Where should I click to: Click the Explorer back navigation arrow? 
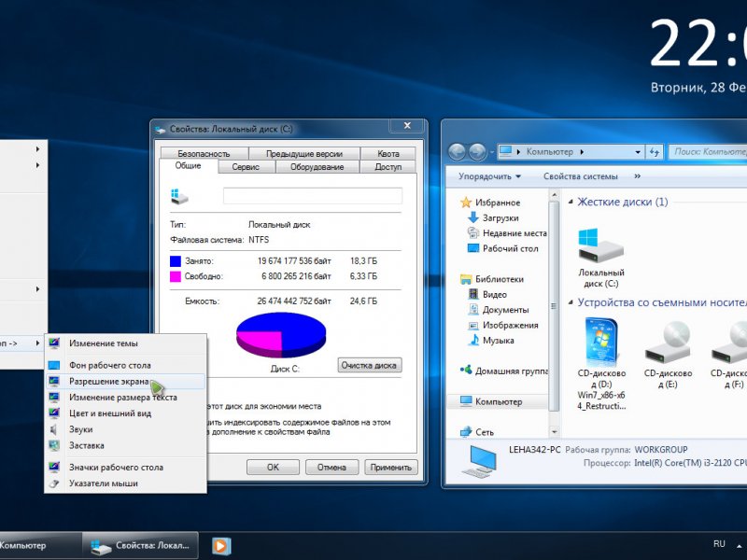click(458, 151)
